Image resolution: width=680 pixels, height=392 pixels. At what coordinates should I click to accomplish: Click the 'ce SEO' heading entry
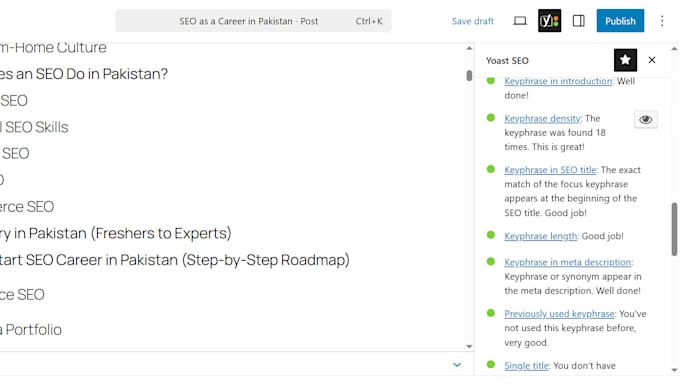[x=22, y=294]
